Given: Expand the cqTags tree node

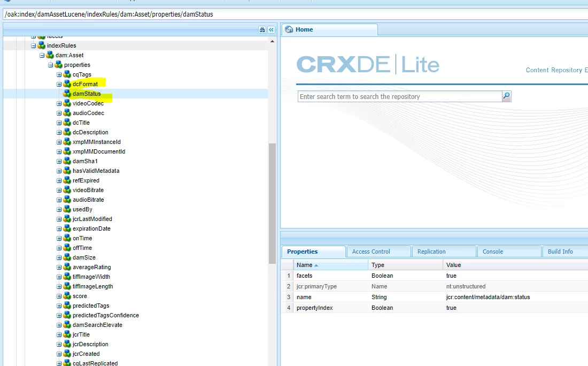Looking at the screenshot, I should click(59, 74).
